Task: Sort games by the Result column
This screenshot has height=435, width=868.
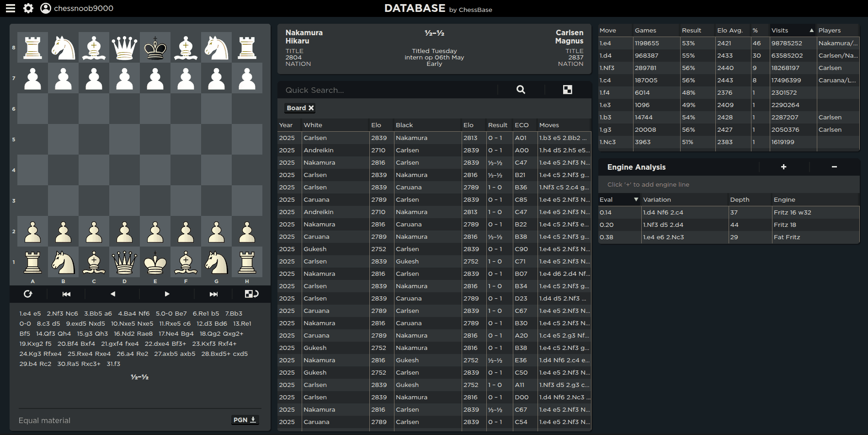Action: point(498,124)
